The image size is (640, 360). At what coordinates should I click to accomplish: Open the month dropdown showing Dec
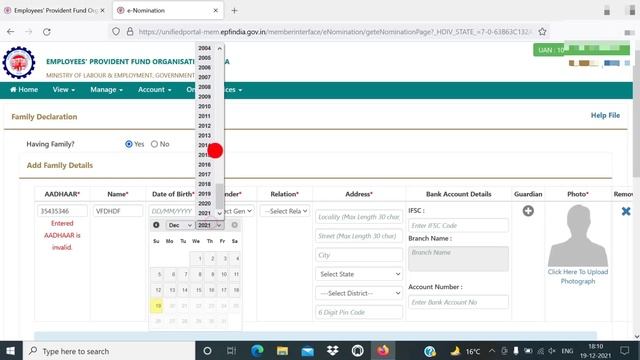pyautogui.click(x=180, y=225)
